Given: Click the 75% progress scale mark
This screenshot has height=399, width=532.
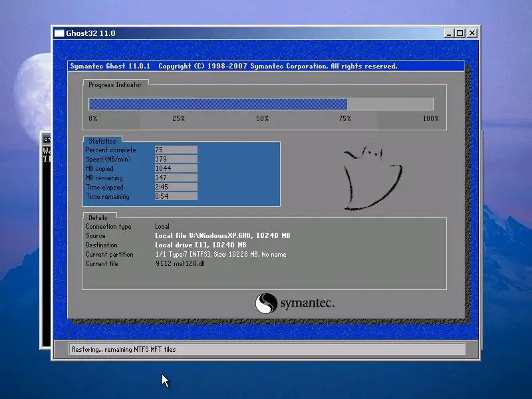Looking at the screenshot, I should click(x=344, y=118).
